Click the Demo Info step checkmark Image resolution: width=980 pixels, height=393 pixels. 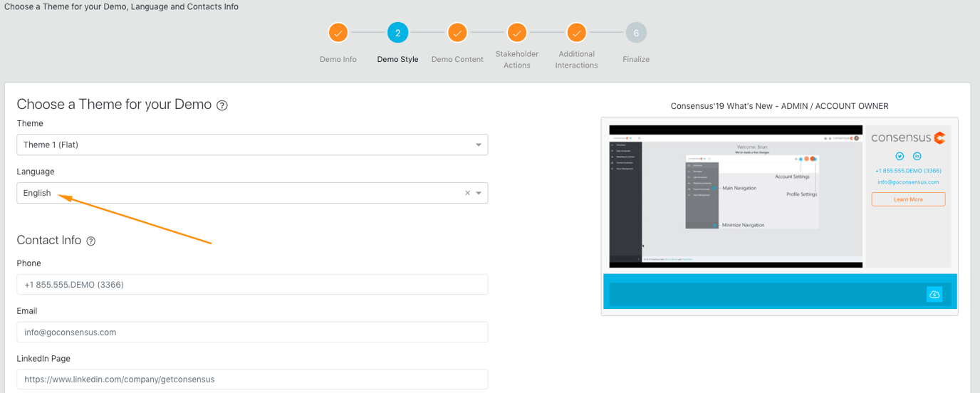(x=338, y=33)
